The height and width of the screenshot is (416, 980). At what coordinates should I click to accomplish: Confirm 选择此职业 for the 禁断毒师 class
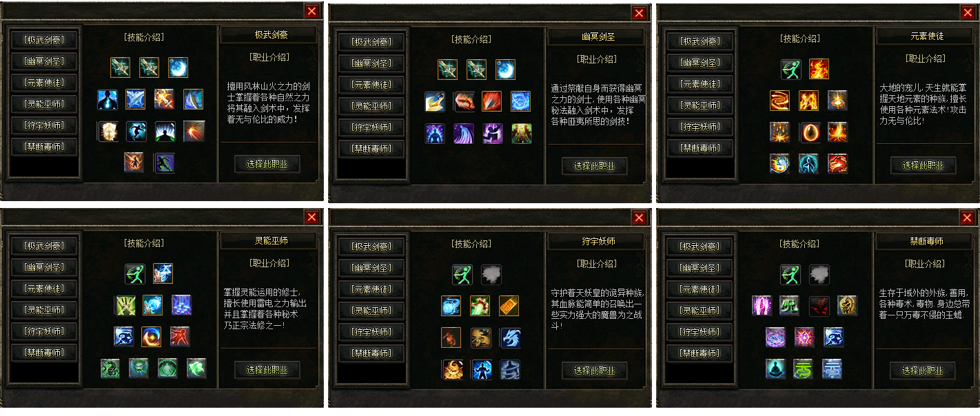pos(922,371)
